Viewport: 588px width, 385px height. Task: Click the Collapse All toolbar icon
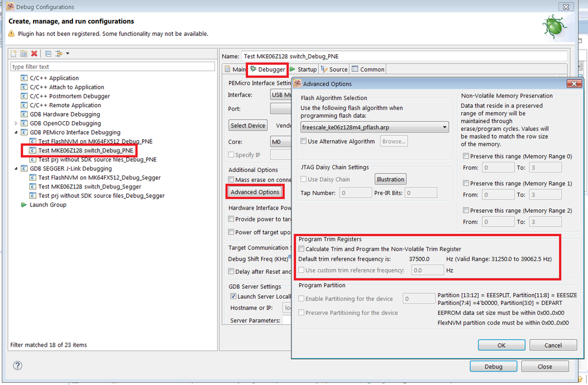coord(48,54)
